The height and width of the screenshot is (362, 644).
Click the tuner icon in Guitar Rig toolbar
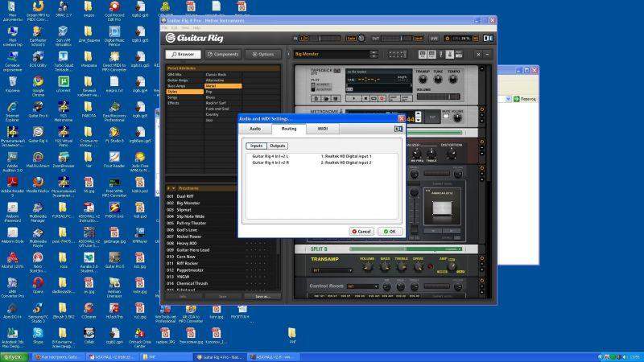(x=440, y=54)
